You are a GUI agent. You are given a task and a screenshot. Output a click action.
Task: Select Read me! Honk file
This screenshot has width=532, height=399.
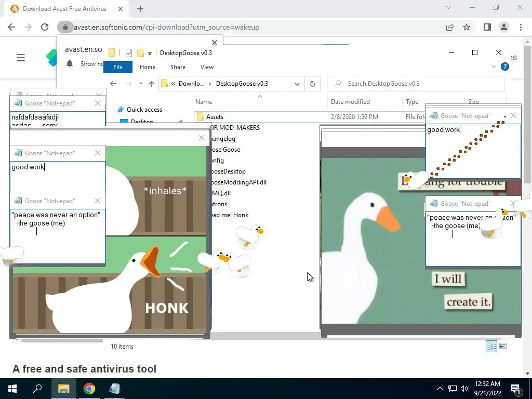coord(230,215)
